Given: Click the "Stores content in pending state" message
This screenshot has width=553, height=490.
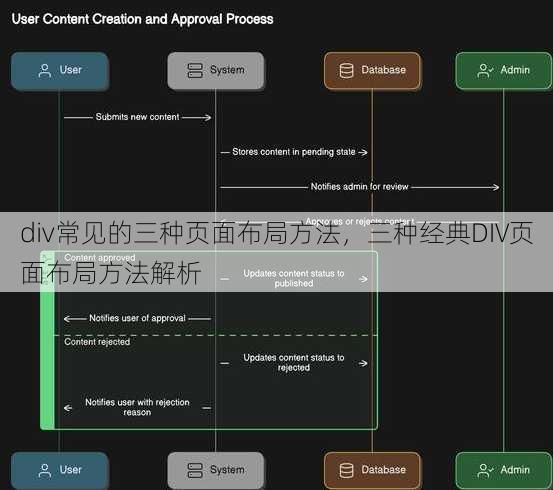Looking at the screenshot, I should tap(294, 152).
